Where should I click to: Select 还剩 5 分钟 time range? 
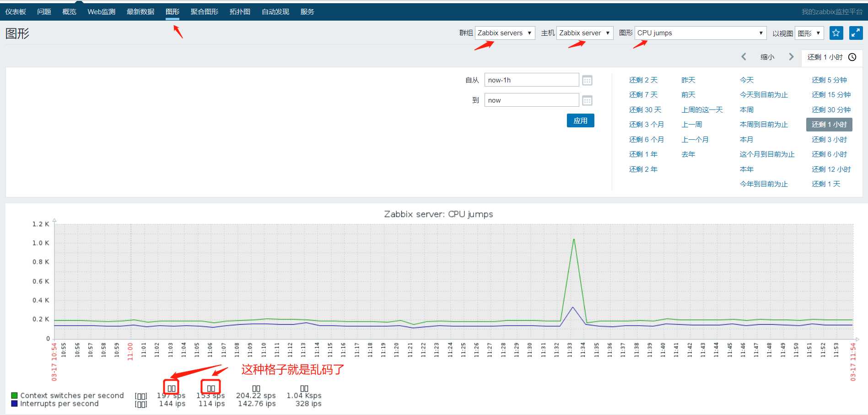pos(830,80)
